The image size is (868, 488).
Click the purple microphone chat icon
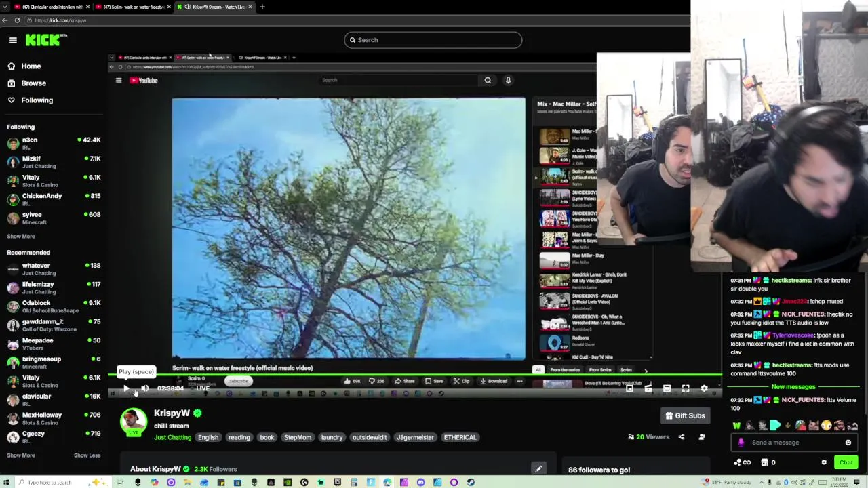pyautogui.click(x=741, y=443)
